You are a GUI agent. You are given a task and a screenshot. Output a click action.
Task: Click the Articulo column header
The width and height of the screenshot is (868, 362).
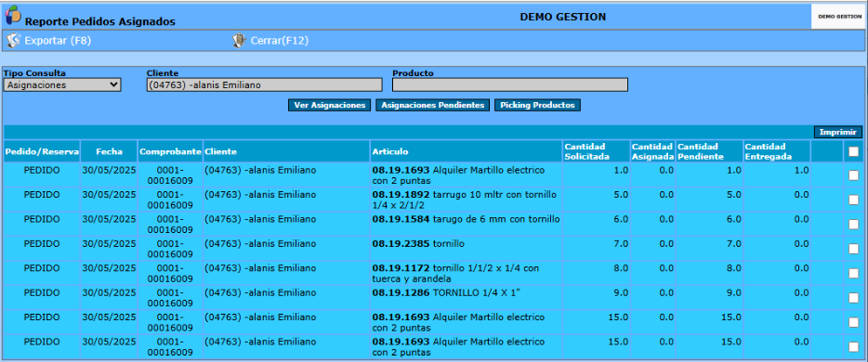(x=466, y=151)
